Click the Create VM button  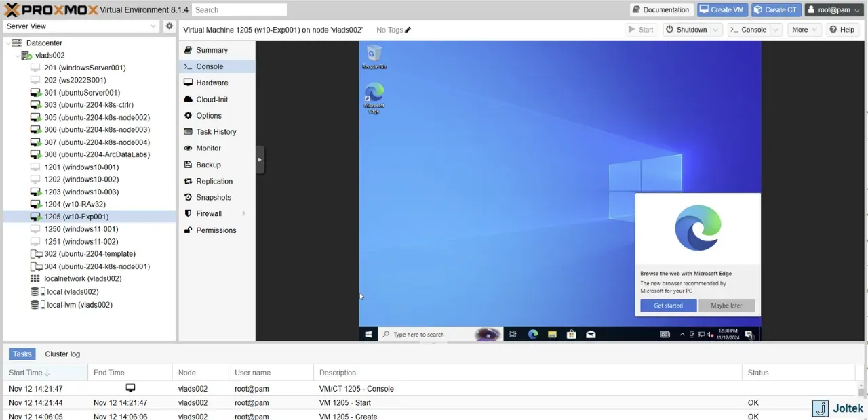click(723, 9)
